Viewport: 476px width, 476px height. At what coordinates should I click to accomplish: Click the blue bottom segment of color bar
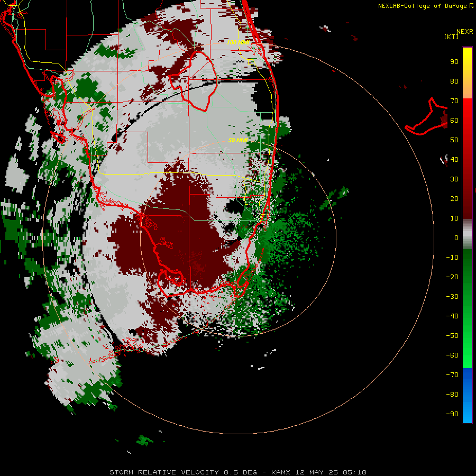coord(467,396)
